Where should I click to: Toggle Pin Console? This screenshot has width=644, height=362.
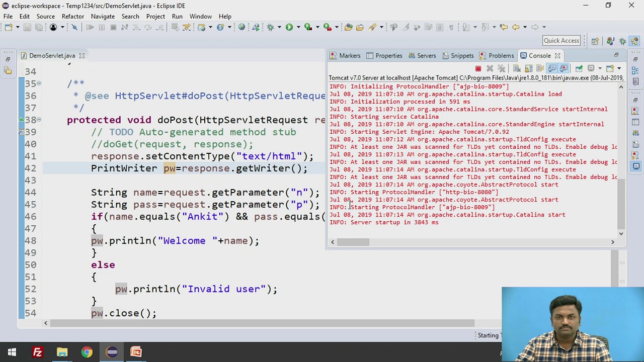[x=579, y=68]
